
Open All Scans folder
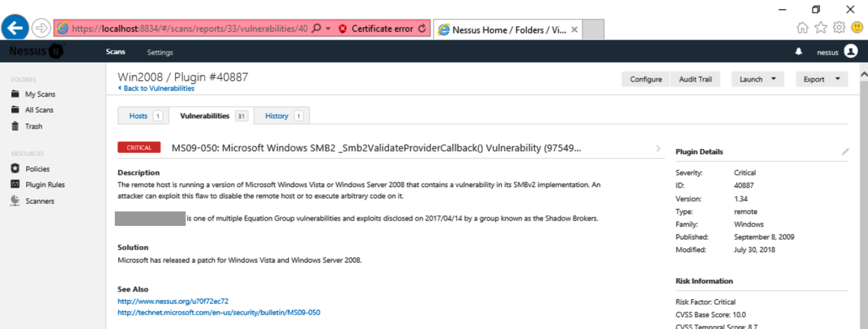click(x=32, y=110)
